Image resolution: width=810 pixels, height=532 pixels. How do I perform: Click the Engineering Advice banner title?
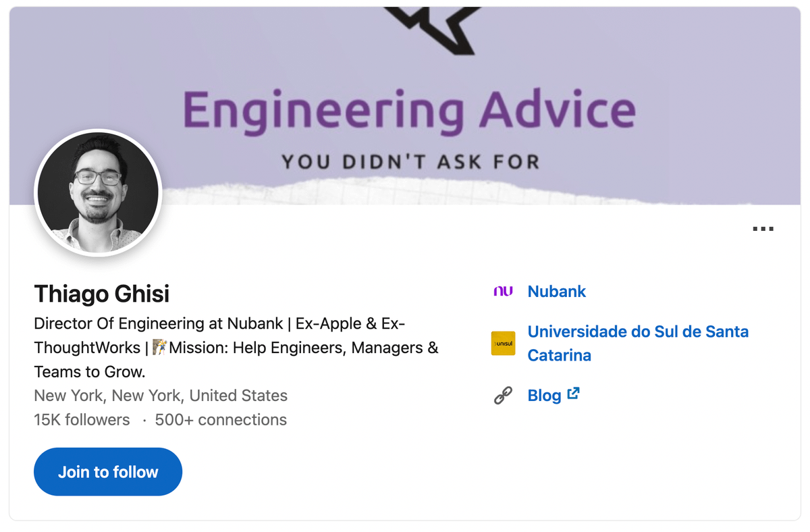409,110
